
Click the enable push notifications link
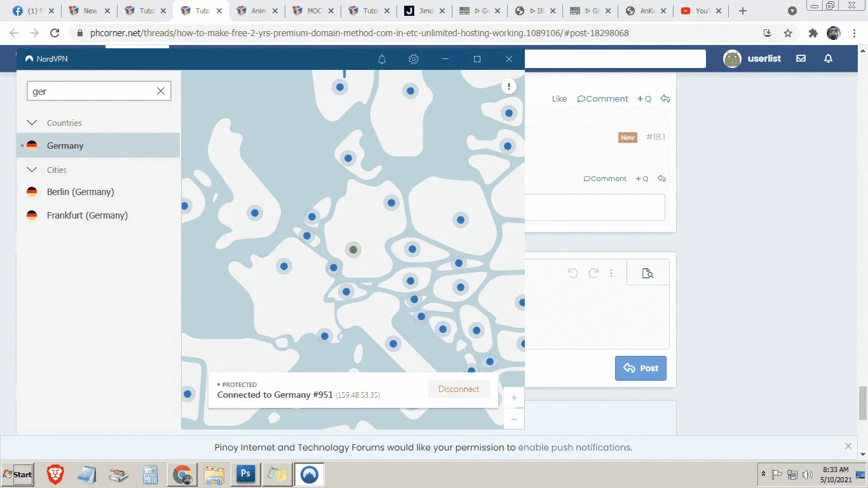tap(574, 447)
